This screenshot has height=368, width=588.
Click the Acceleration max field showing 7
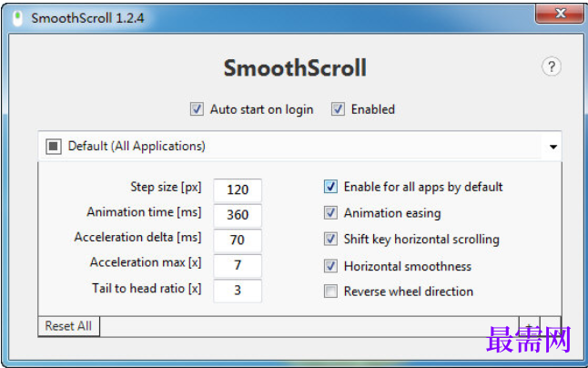[x=238, y=265]
